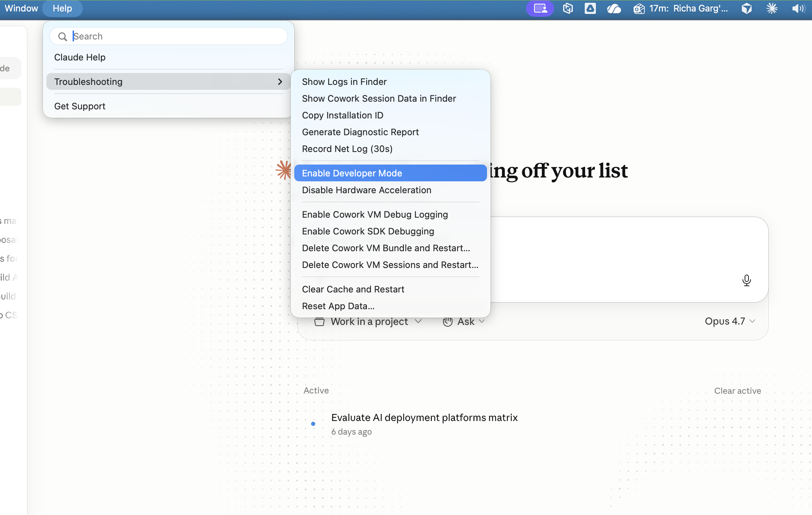Choose Get Support
812x515 pixels.
[x=169, y=106]
